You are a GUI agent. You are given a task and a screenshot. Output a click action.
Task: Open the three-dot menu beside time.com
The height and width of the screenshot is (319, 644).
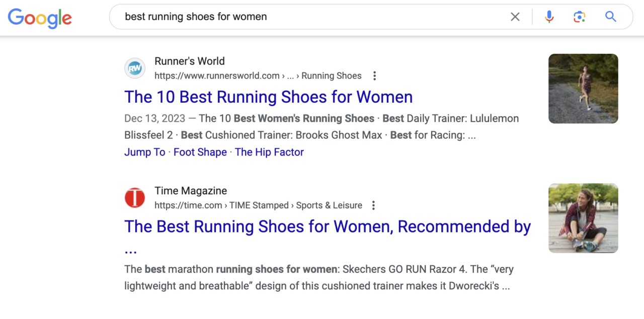pos(373,205)
